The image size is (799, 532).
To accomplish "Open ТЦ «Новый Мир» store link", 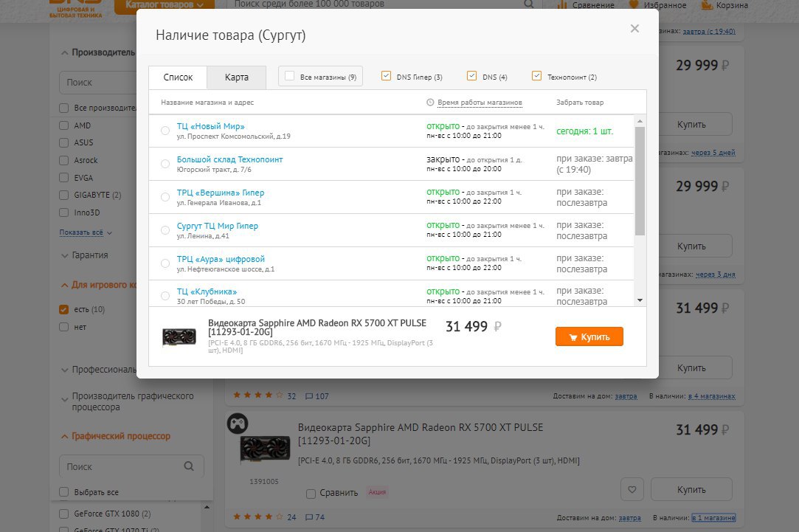I will coord(210,126).
